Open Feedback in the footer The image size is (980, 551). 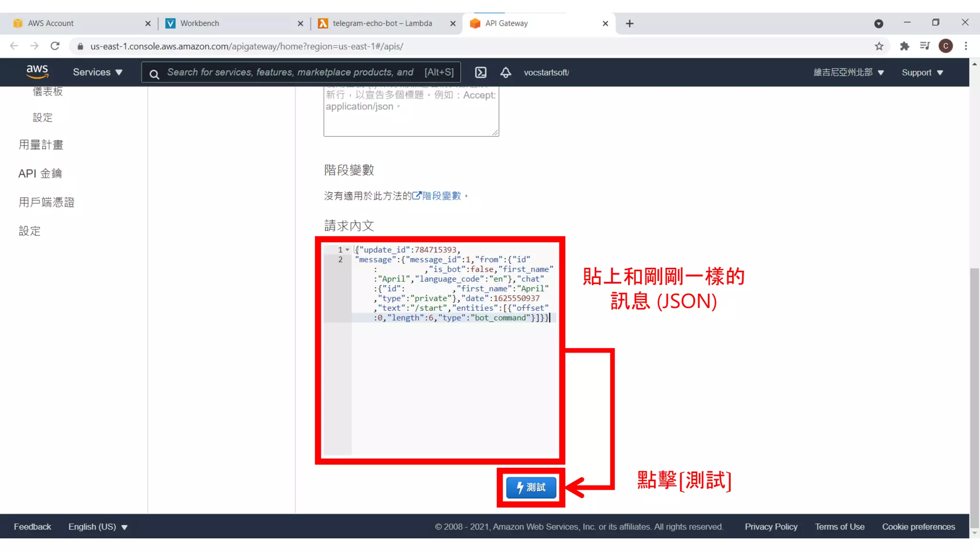[32, 527]
